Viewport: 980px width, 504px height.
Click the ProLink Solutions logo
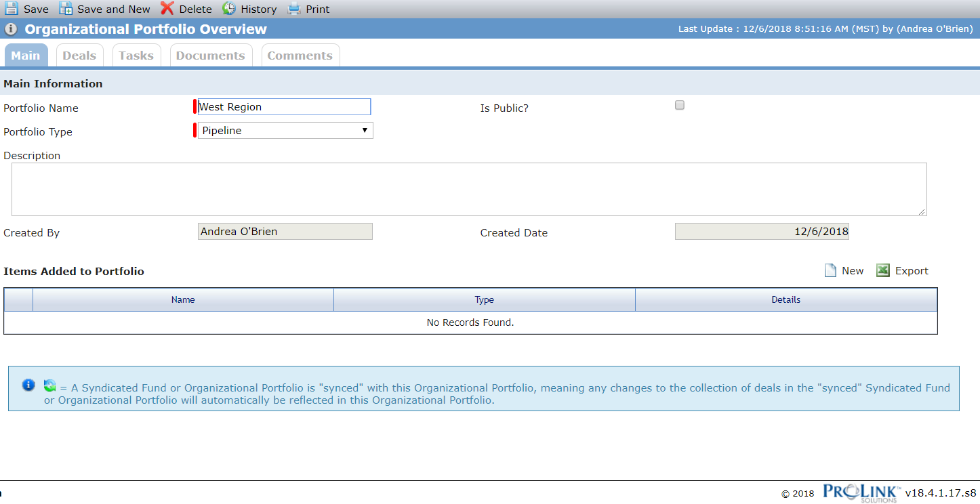[x=862, y=492]
